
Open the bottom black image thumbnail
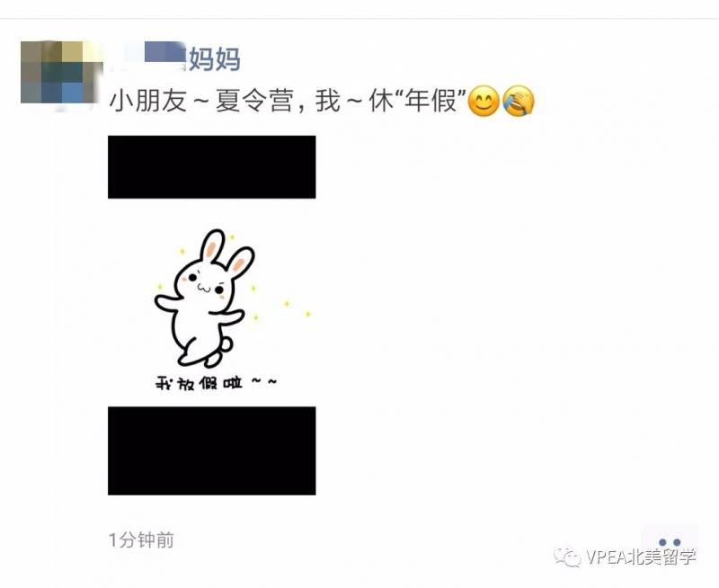[212, 450]
